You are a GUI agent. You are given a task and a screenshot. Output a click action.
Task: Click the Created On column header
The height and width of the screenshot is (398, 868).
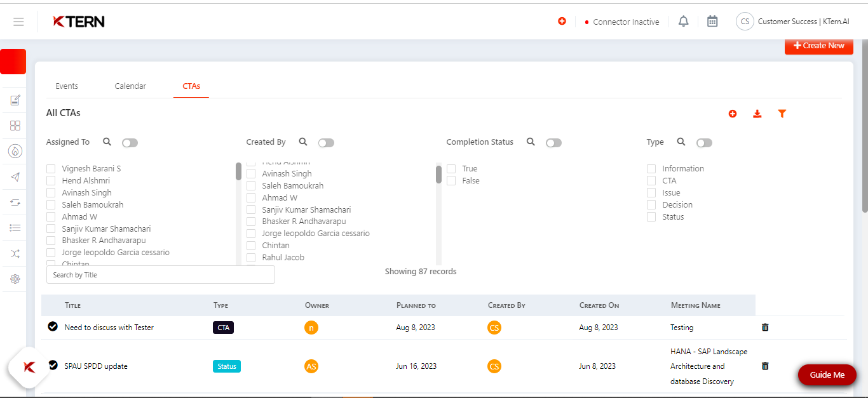pyautogui.click(x=599, y=305)
